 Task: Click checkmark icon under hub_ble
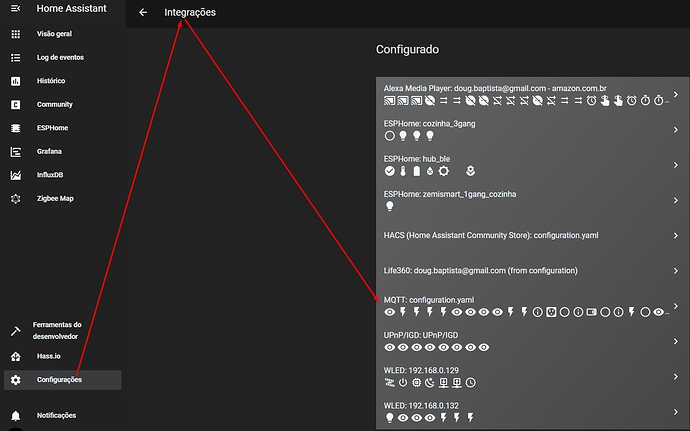pyautogui.click(x=389, y=171)
